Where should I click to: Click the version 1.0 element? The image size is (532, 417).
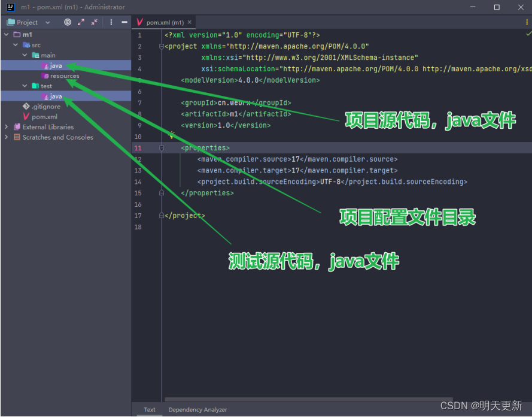click(x=226, y=125)
